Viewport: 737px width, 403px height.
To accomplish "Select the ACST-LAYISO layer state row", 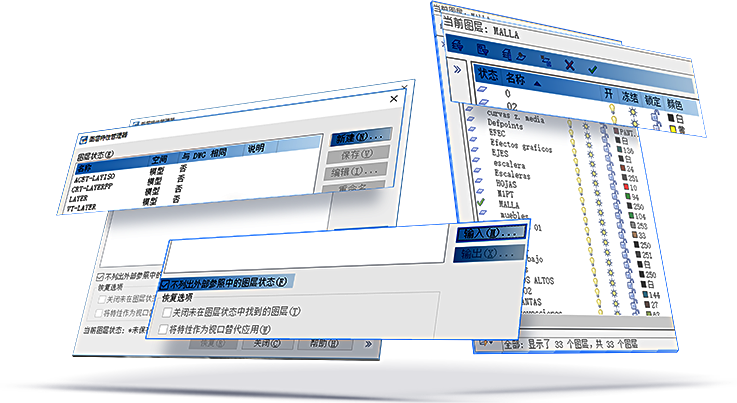I will tap(94, 178).
